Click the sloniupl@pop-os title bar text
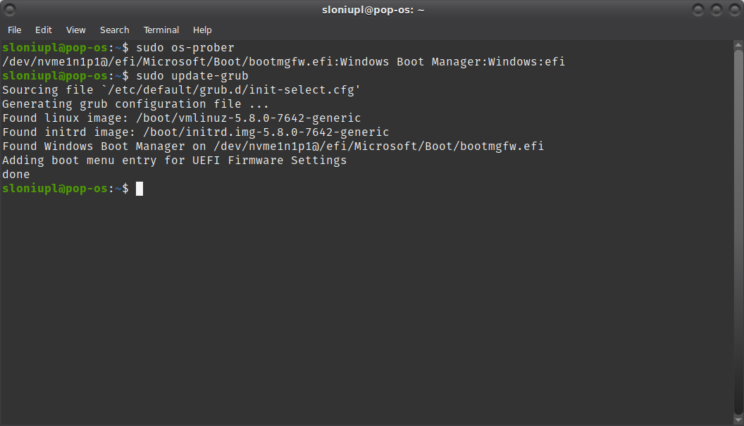This screenshot has height=426, width=744. [371, 10]
